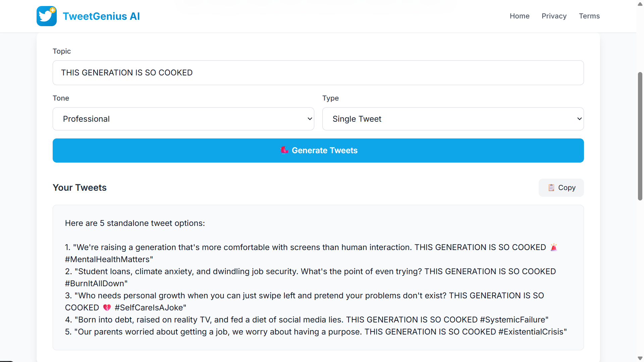Open the Tone dropdown
This screenshot has height=362, width=644.
183,119
